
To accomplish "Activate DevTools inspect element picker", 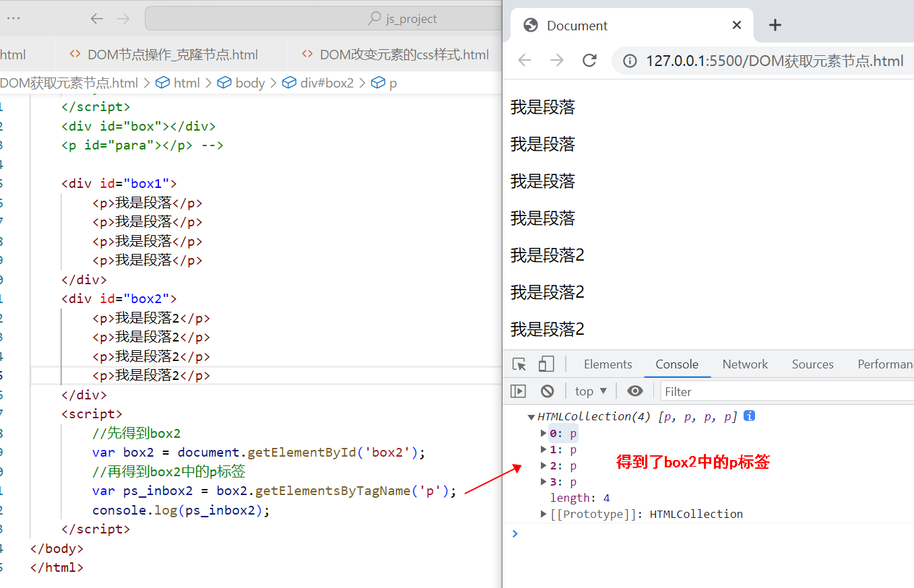I will click(x=519, y=364).
